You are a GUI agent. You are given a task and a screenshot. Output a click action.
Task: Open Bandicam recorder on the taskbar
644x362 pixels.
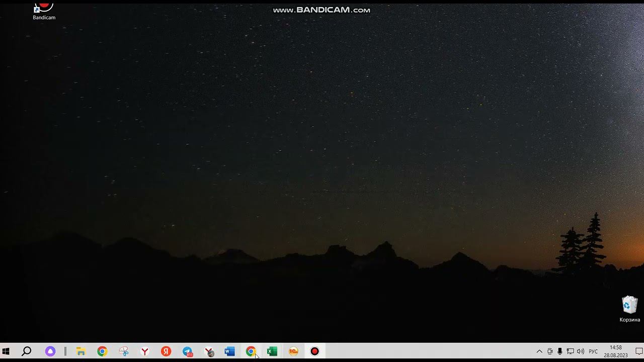(315, 351)
